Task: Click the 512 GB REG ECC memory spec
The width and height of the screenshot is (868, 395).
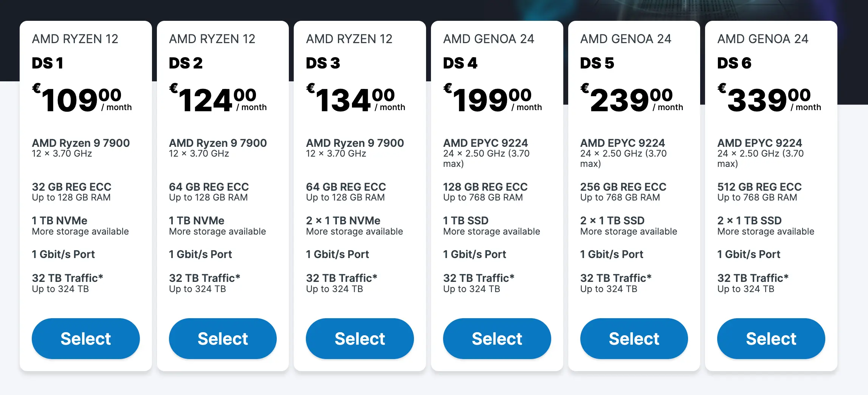Action: (x=759, y=187)
